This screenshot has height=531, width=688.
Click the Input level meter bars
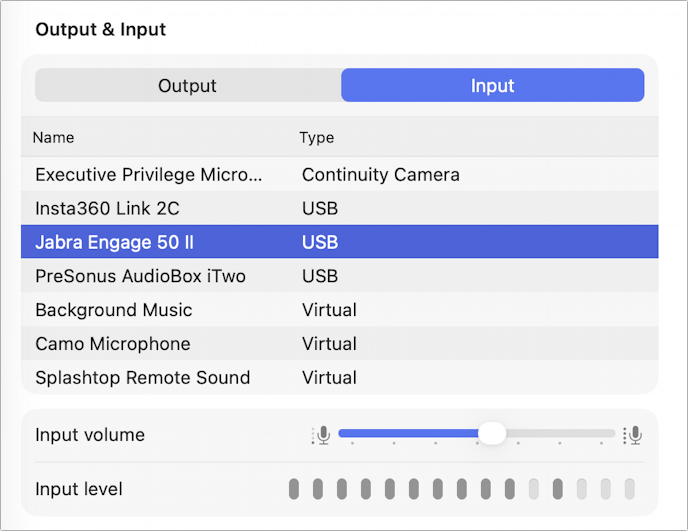(462, 489)
